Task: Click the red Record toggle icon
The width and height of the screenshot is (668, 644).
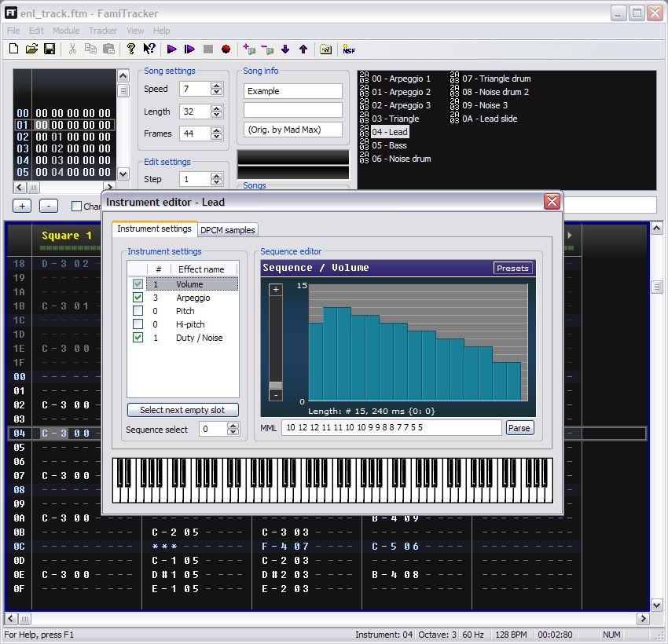Action: (x=226, y=49)
